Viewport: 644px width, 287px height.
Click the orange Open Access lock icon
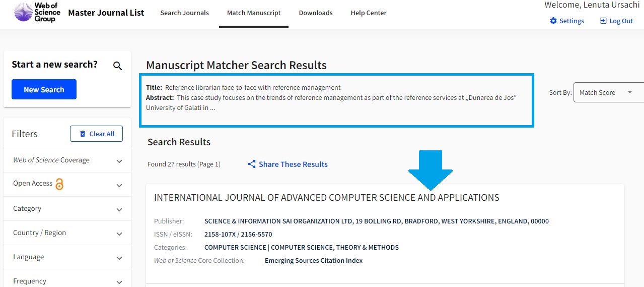(x=59, y=184)
